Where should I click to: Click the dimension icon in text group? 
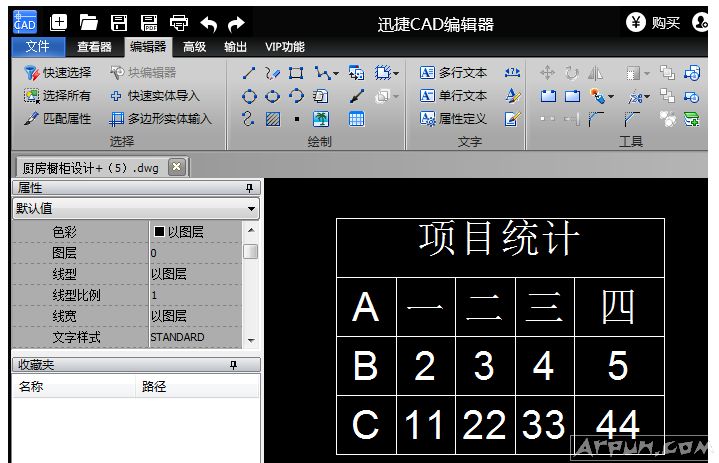[x=512, y=72]
